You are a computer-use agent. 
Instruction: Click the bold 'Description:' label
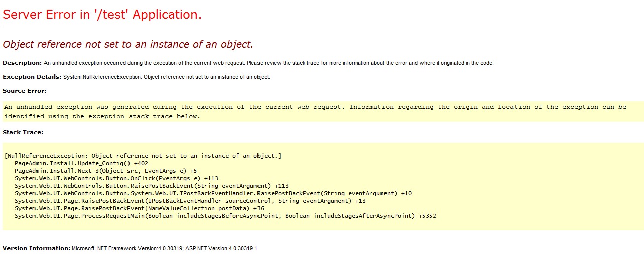(x=22, y=63)
